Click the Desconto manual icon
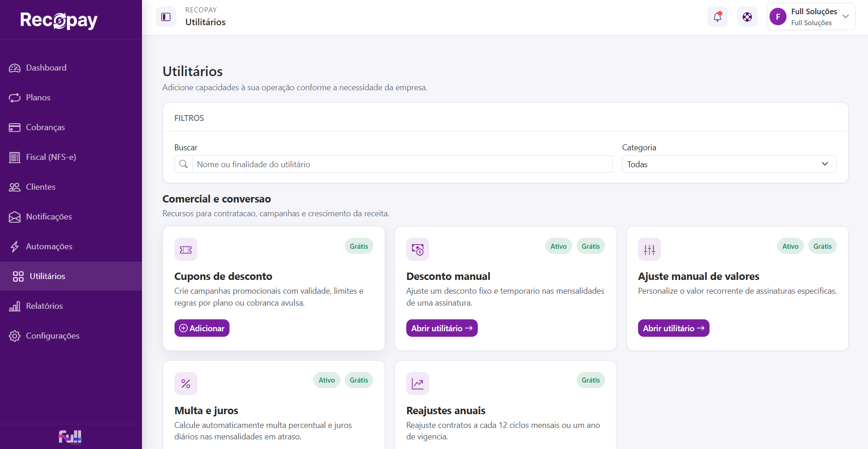This screenshot has width=868, height=449. [x=418, y=249]
